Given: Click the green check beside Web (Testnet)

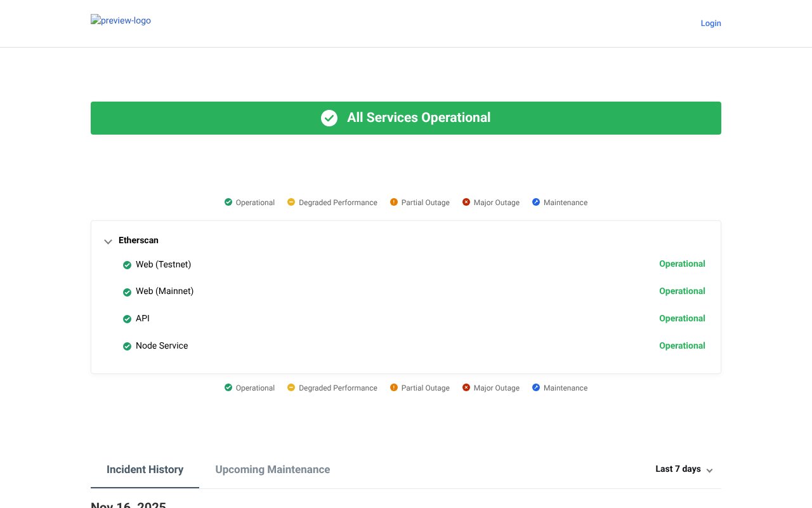Looking at the screenshot, I should 128,265.
